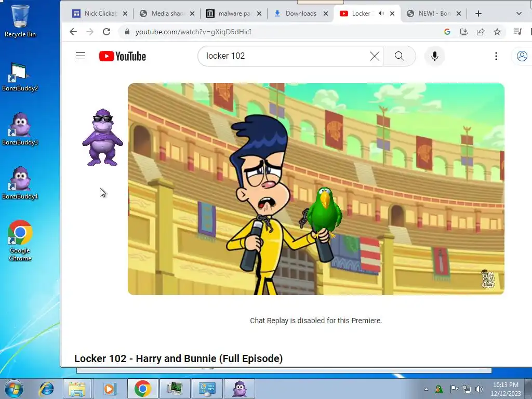Open the Recycle Bin desktop icon

pyautogui.click(x=20, y=21)
